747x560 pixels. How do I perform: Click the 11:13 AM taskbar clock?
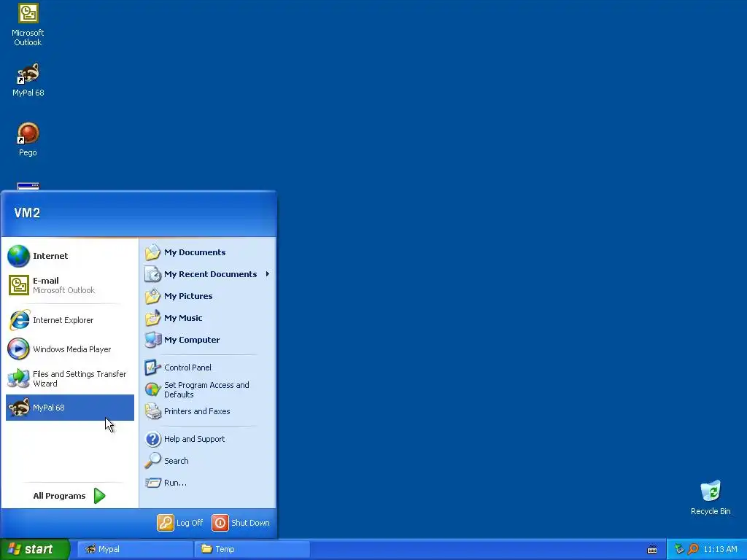click(x=720, y=550)
